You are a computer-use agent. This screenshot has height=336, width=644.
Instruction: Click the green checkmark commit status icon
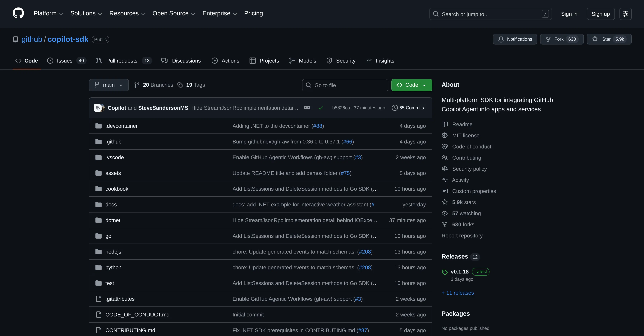pyautogui.click(x=321, y=108)
